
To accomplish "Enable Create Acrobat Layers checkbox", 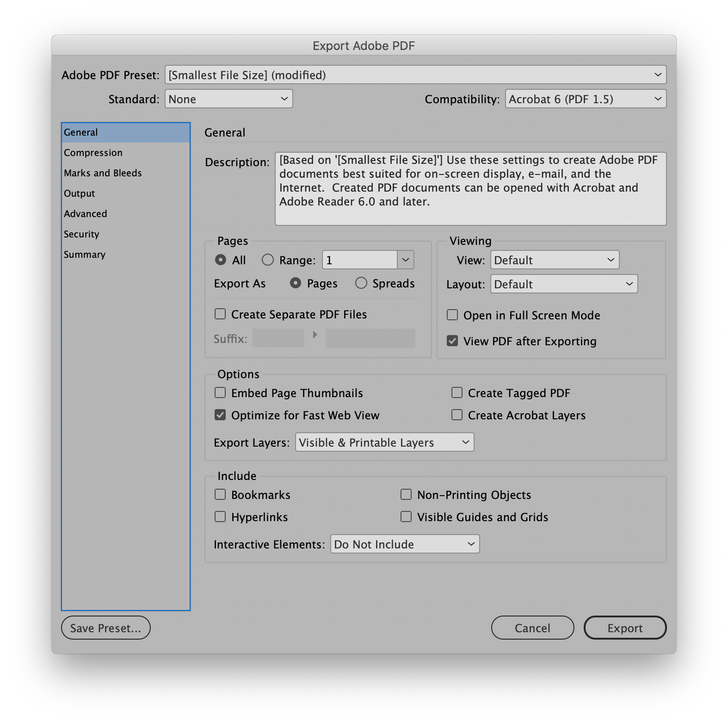I will (x=457, y=415).
